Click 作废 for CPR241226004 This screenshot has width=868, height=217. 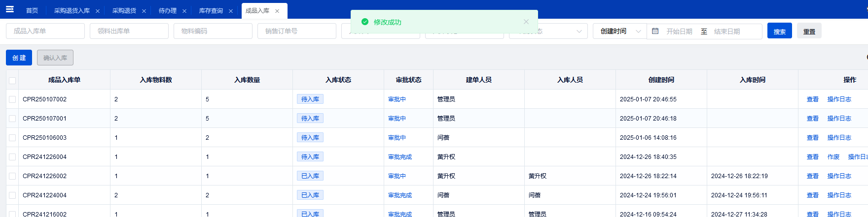tap(833, 157)
